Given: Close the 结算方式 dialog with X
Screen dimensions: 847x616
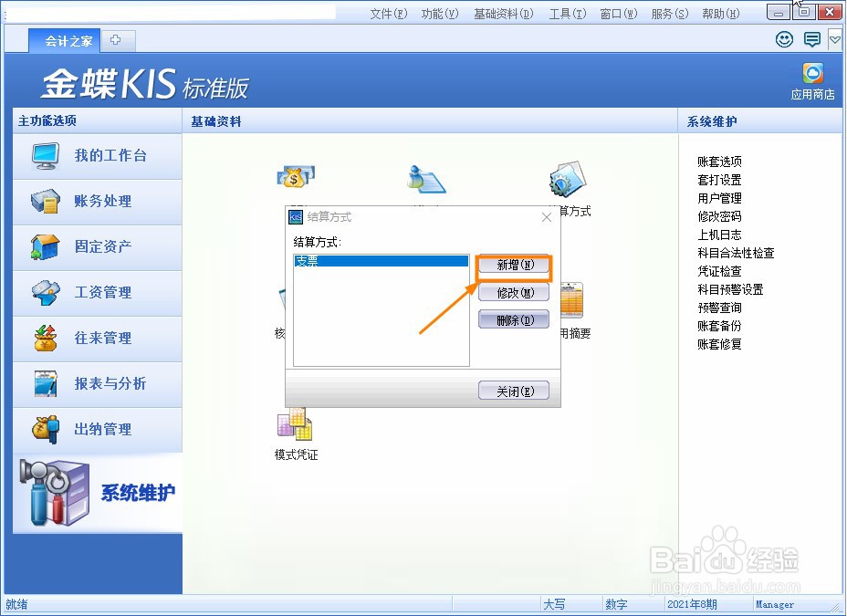Looking at the screenshot, I should 547,217.
